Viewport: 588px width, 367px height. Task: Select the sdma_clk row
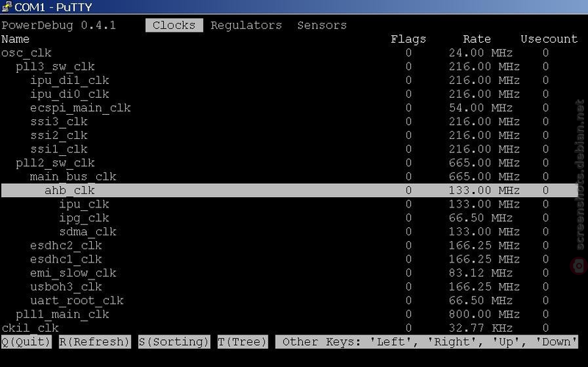click(x=289, y=232)
